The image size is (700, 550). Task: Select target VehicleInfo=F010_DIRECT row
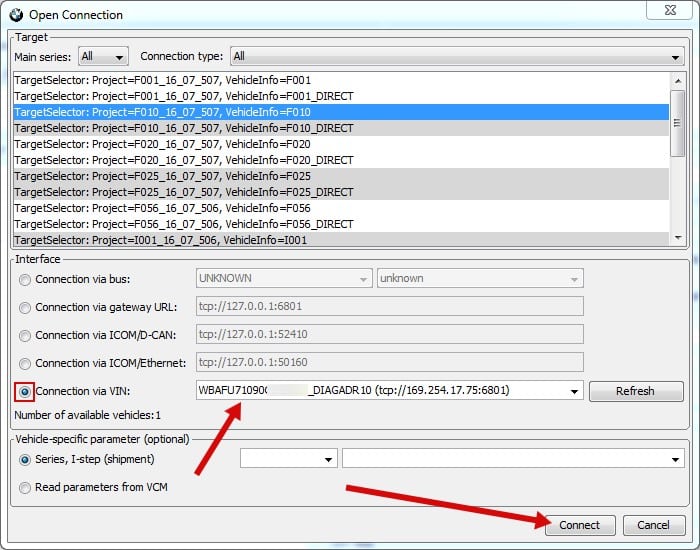tap(341, 128)
